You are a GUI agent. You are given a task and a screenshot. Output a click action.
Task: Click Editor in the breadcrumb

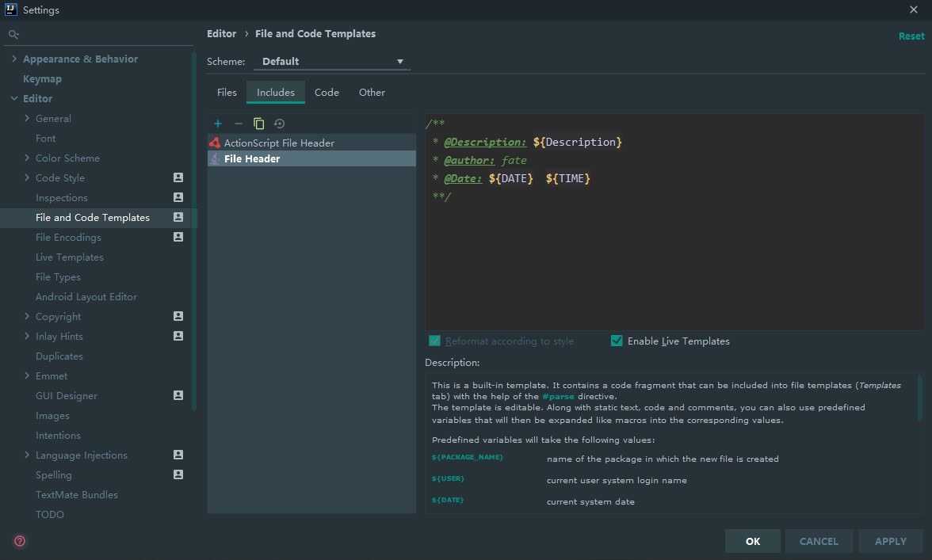[222, 34]
